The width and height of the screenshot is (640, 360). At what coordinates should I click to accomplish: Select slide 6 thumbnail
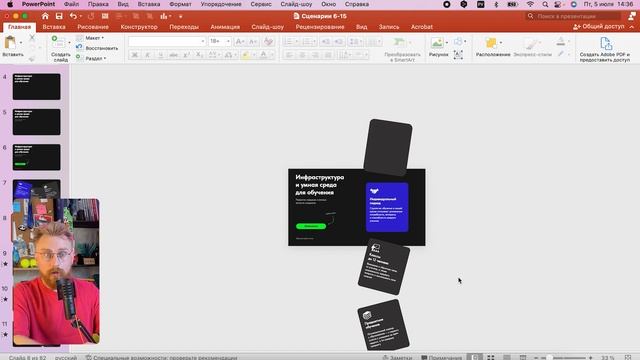[36, 157]
